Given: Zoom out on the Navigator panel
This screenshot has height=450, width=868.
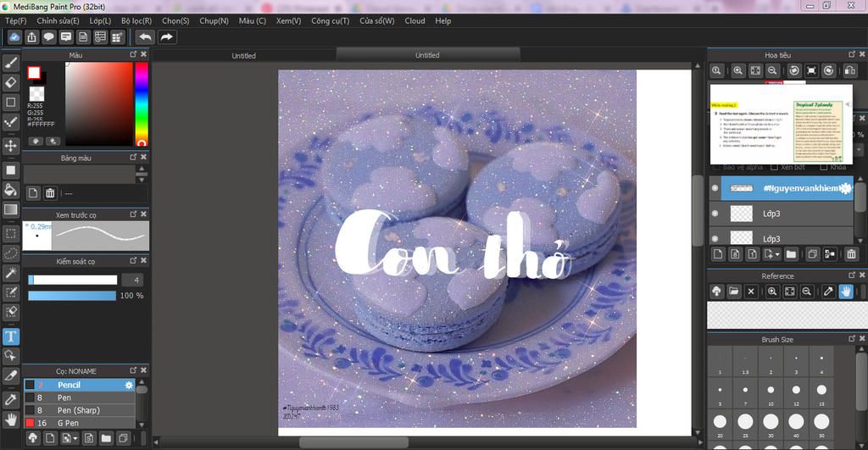Looking at the screenshot, I should point(772,71).
